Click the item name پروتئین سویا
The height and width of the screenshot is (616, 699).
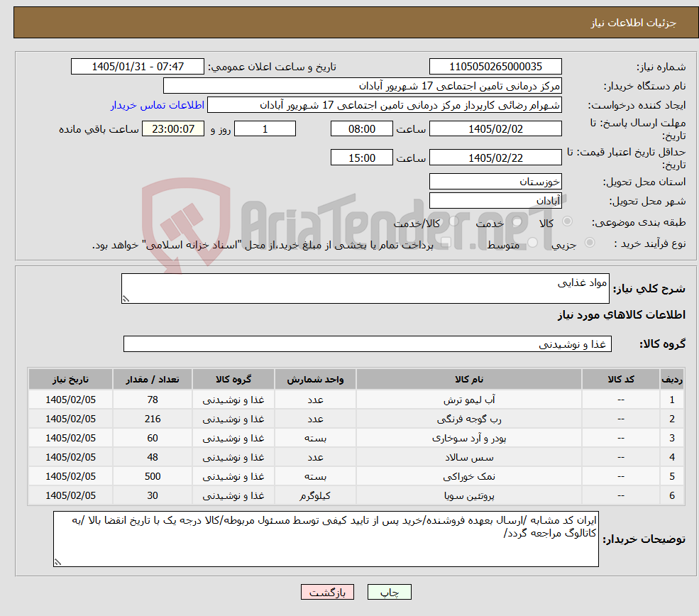pos(469,495)
